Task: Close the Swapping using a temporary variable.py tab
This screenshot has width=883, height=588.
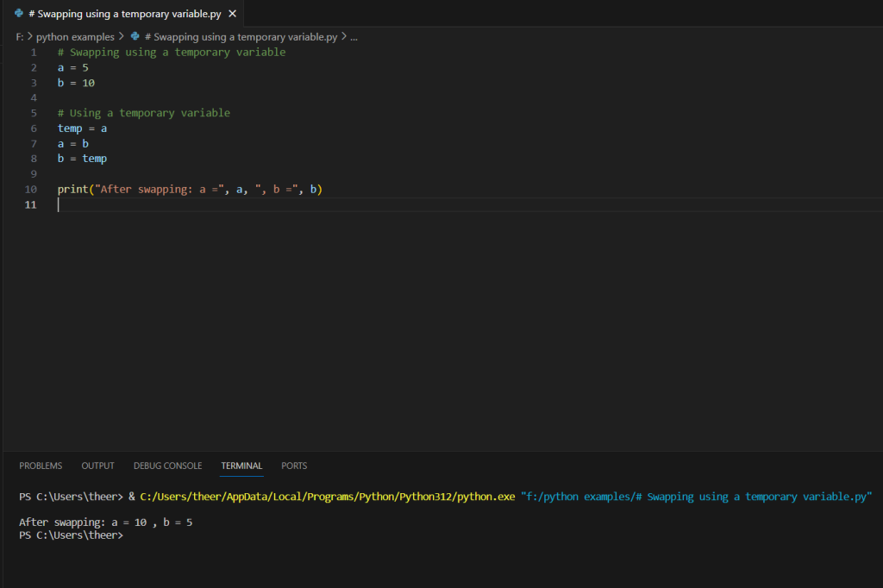Action: pos(232,14)
